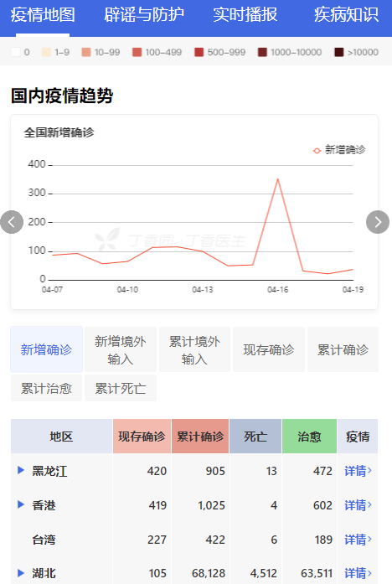Click 湖北 deaths value 4,512
This screenshot has width=392, height=584.
264,573
